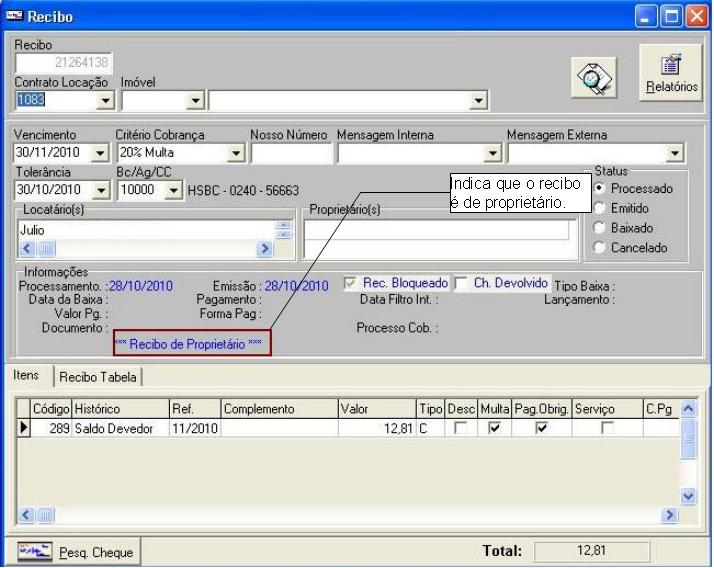Toggle Multa checkbox in Saldo Devedor row
The width and height of the screenshot is (714, 568).
(496, 427)
